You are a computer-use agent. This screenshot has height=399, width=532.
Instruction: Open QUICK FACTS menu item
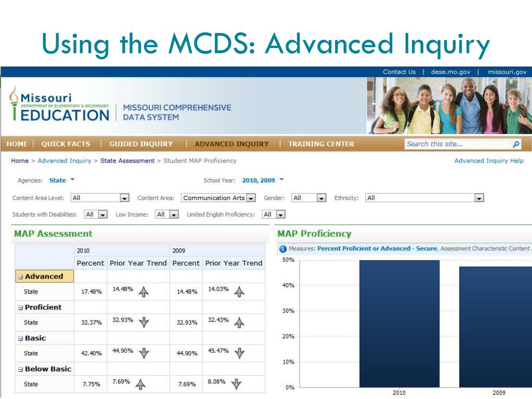(x=66, y=144)
